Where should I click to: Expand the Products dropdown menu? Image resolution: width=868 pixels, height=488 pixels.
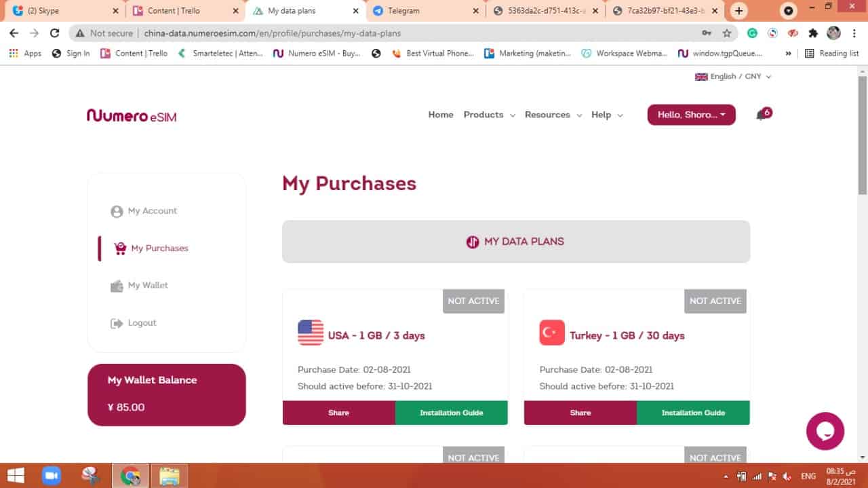tap(489, 115)
